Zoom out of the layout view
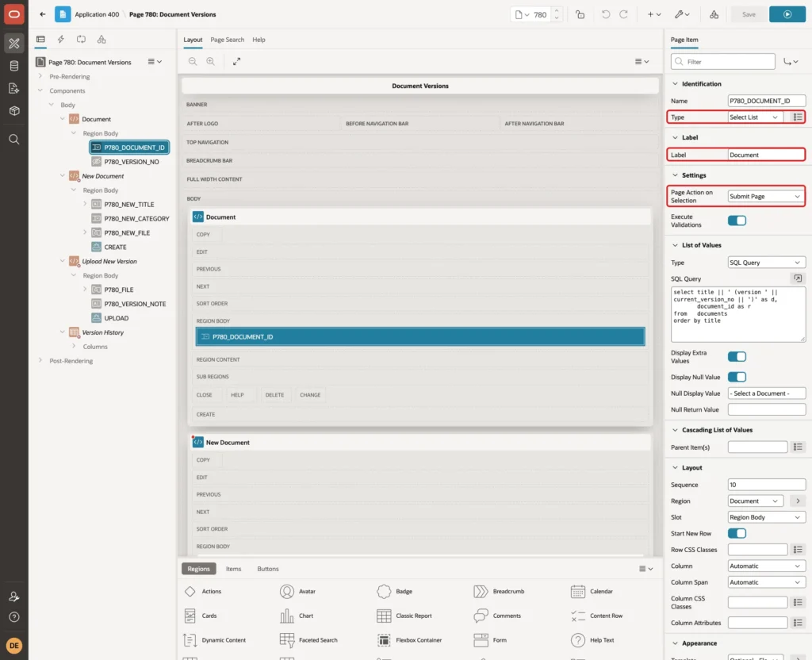 (x=193, y=61)
